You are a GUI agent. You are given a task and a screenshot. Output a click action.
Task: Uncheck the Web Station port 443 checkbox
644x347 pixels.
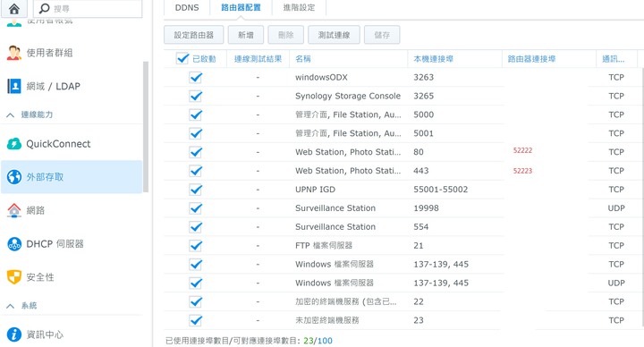[196, 171]
